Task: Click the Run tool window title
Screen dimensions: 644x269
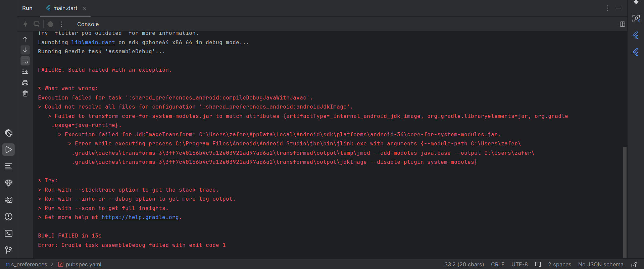Action: pyautogui.click(x=27, y=8)
